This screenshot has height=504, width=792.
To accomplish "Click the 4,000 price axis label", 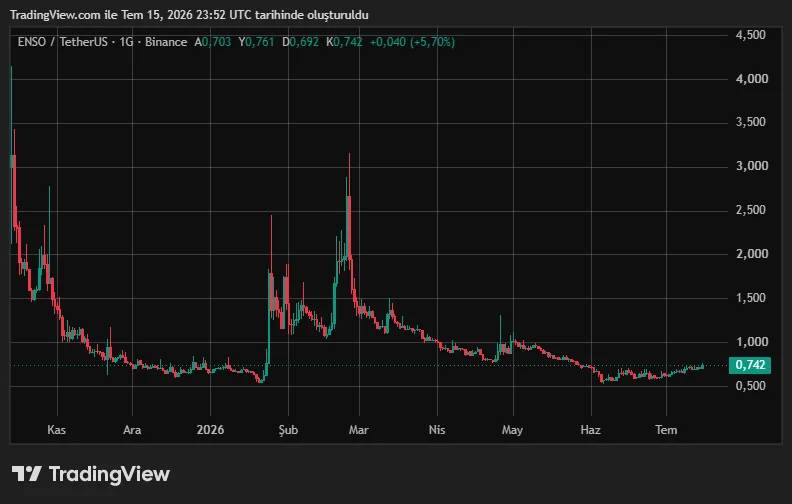I will coord(752,79).
